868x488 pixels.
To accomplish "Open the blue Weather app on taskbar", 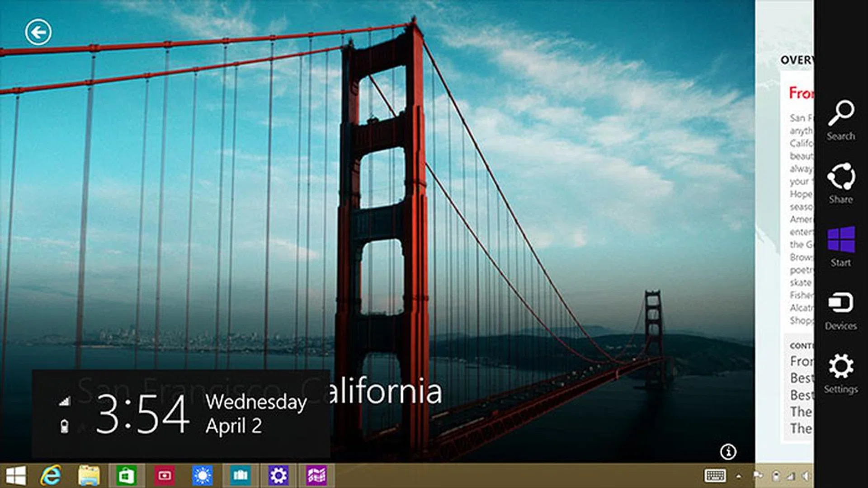I will coord(202,476).
